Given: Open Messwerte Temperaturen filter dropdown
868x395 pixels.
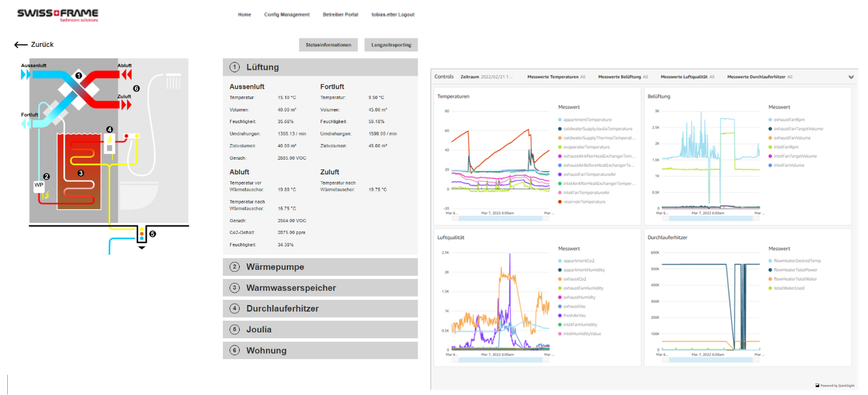Looking at the screenshot, I should coord(557,77).
